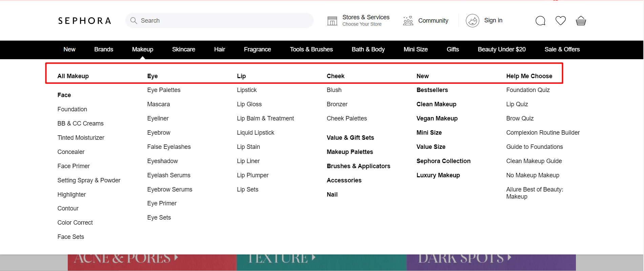Open the Foundation Quiz link
This screenshot has width=644, height=271.
(527, 90)
